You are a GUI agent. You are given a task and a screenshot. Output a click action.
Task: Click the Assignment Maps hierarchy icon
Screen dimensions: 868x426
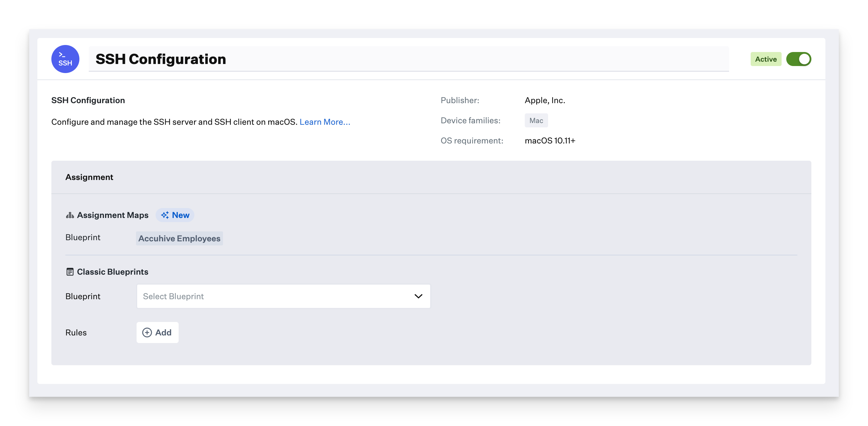coord(70,215)
